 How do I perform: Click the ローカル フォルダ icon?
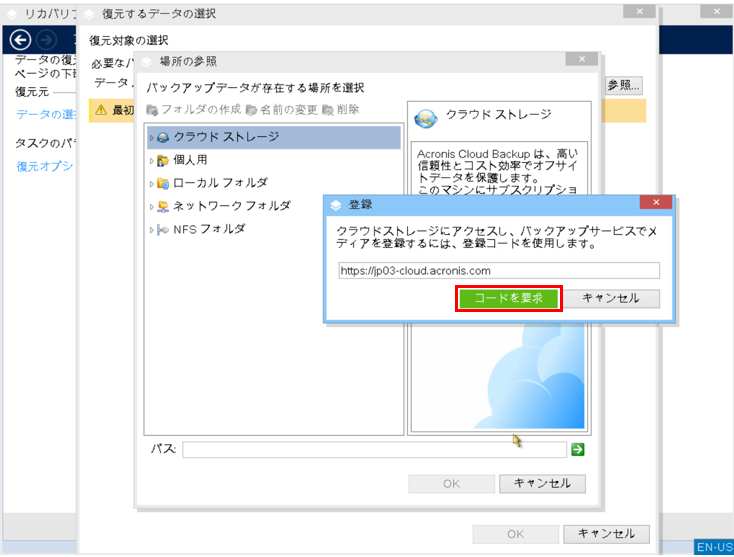point(163,183)
